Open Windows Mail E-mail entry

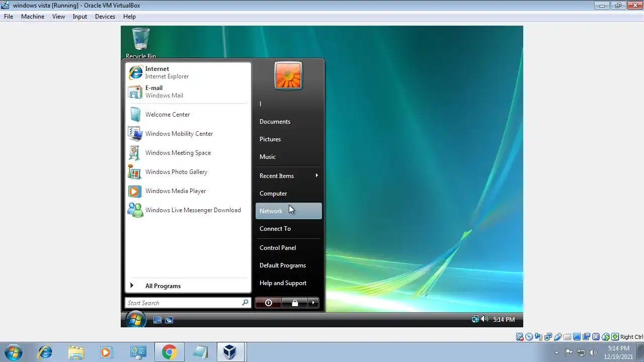(188, 92)
